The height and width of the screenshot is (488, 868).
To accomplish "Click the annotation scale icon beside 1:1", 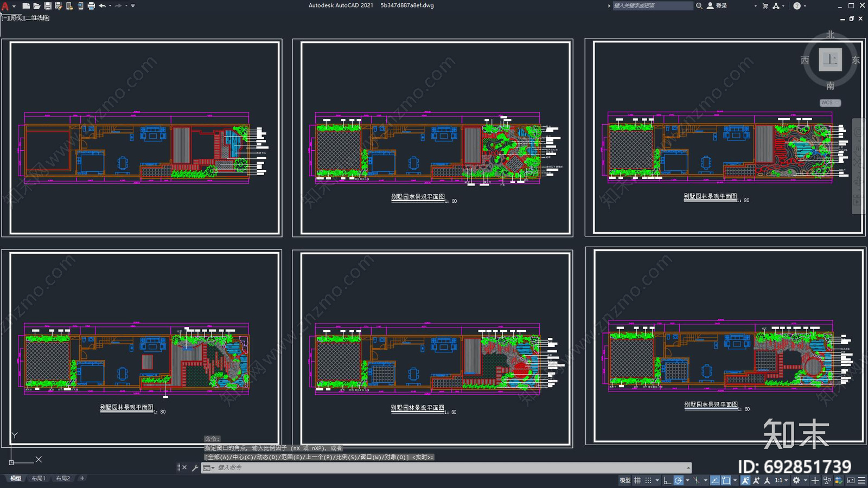I will click(767, 480).
